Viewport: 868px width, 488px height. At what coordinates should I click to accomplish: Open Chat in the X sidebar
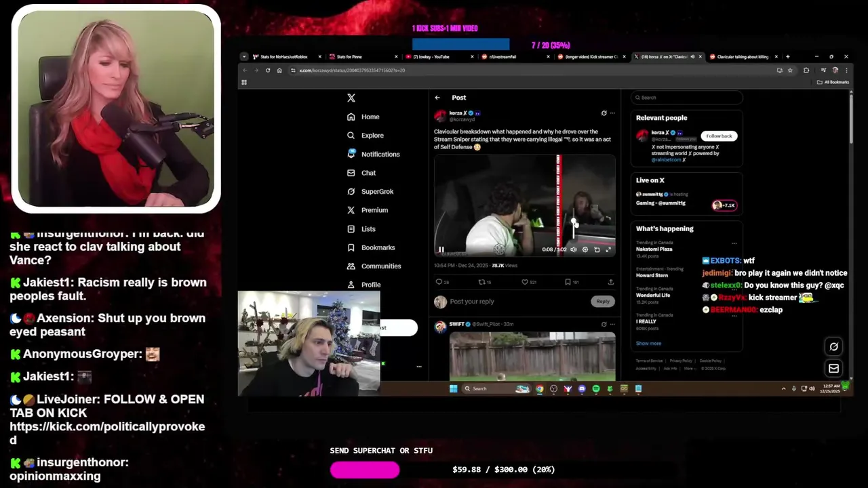coord(361,173)
